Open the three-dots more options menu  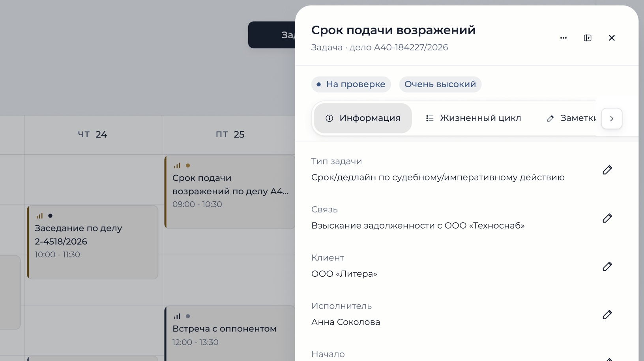pos(563,38)
